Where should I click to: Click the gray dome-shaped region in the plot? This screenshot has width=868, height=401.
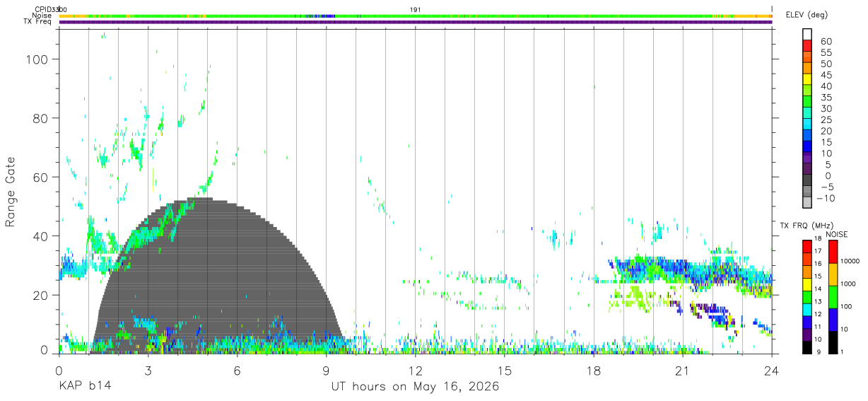(x=219, y=276)
